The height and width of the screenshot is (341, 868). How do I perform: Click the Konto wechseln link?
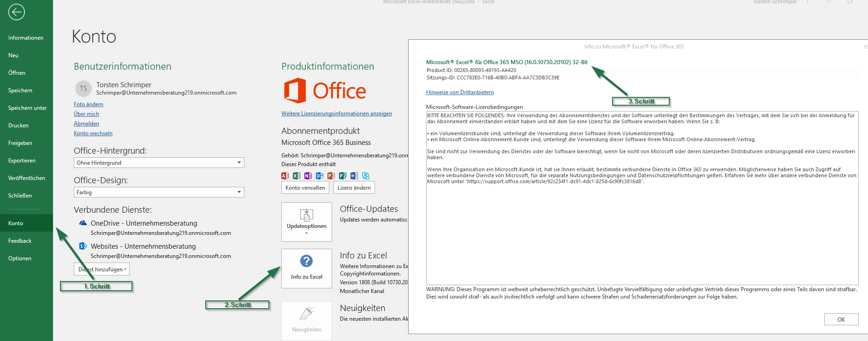click(x=93, y=133)
